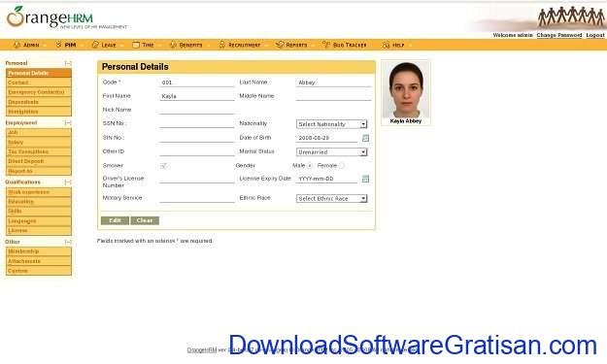The width and height of the screenshot is (607, 364).
Task: Collapse the Personal sidebar section
Action: (x=68, y=63)
